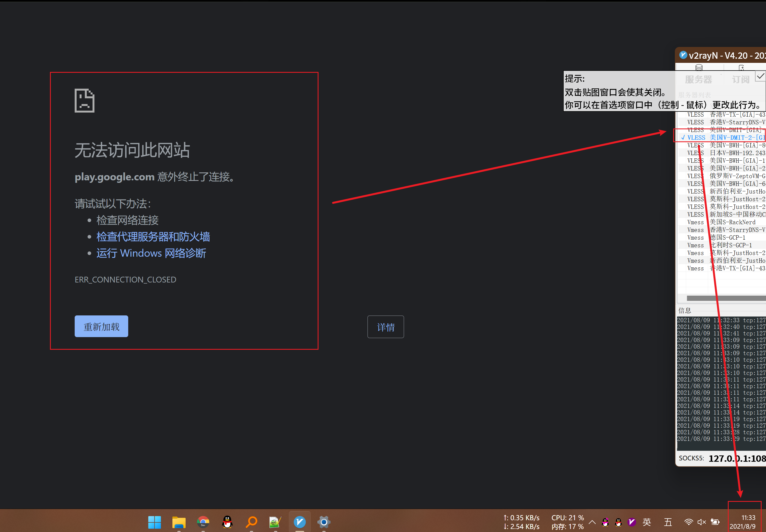This screenshot has height=532, width=766.
Task: Click the server database icon in v2rayN toolbar
Action: 699,68
